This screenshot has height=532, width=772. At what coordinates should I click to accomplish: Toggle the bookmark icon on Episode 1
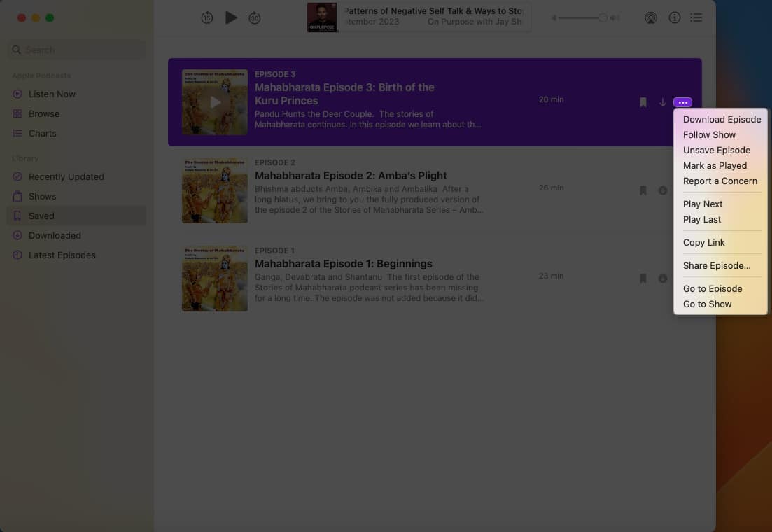tap(643, 279)
